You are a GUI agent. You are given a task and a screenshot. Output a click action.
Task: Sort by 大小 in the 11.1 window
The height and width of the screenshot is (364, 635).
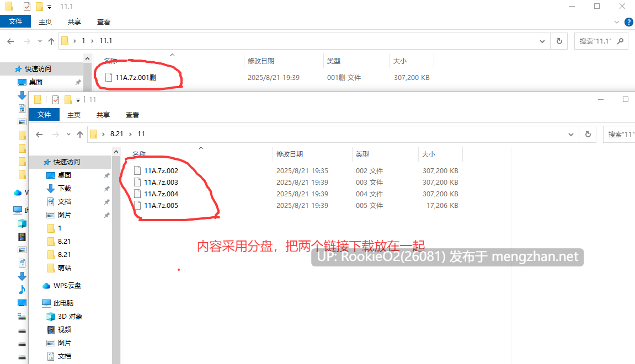point(400,61)
